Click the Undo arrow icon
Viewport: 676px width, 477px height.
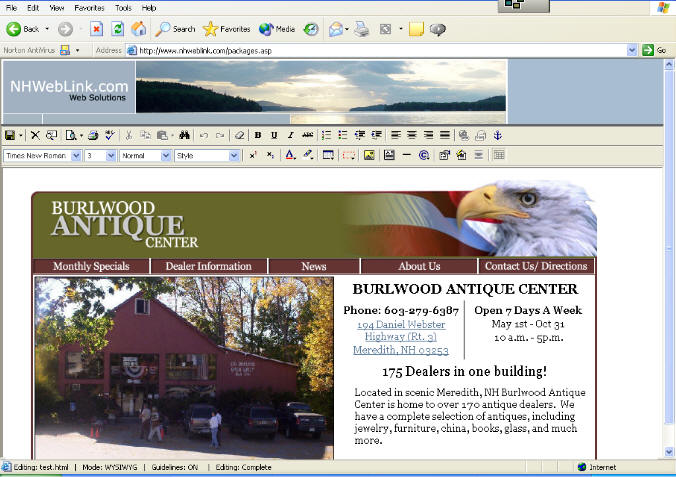204,135
